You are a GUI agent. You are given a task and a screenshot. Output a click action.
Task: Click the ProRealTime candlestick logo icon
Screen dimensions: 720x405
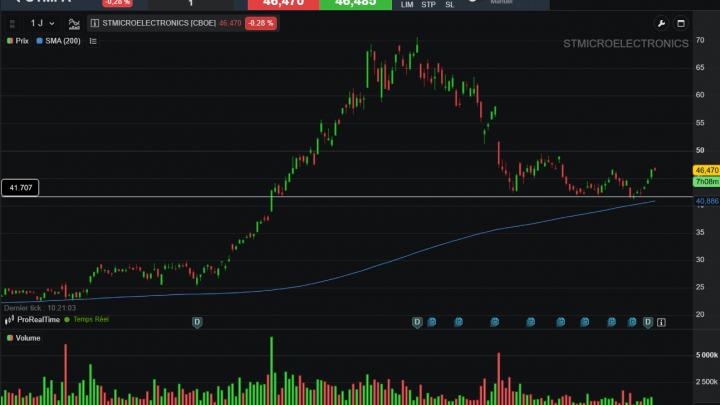(x=9, y=320)
